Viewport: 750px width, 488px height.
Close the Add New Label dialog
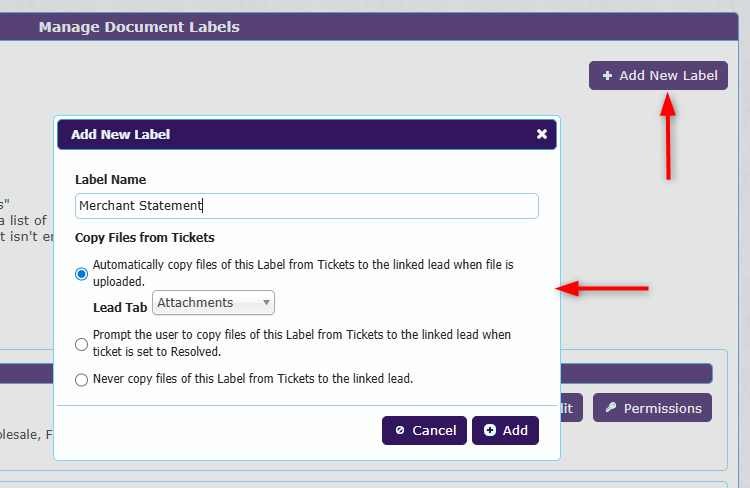tap(541, 134)
